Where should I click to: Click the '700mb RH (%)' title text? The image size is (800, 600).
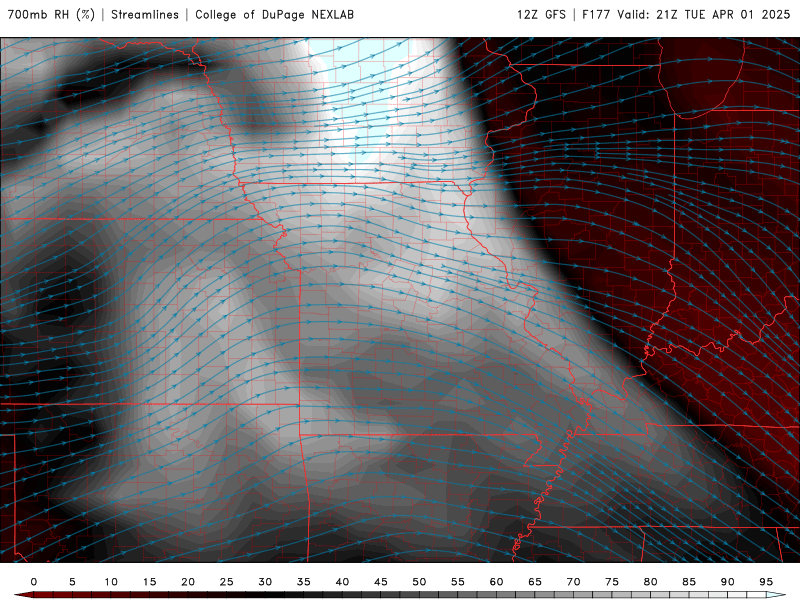point(52,14)
